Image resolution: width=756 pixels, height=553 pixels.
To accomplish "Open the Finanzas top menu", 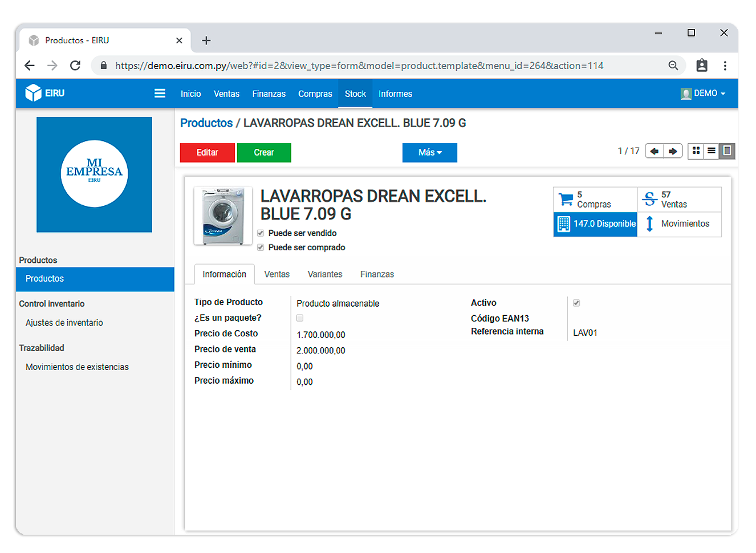I will 269,94.
